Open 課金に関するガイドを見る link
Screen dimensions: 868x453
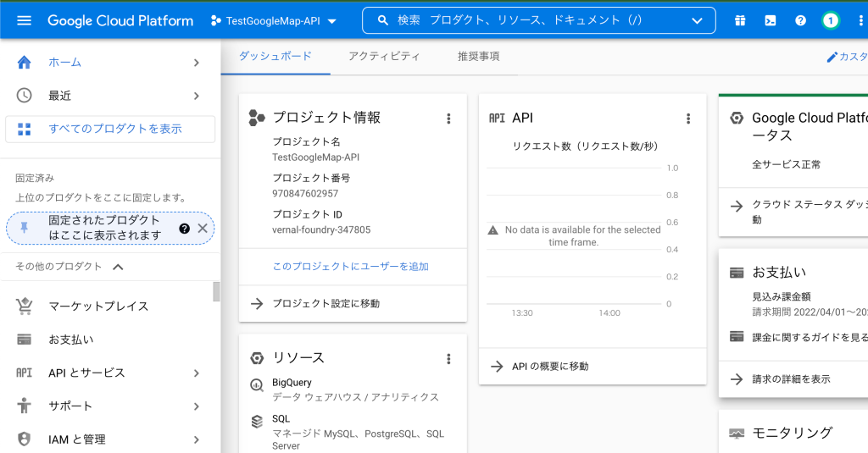810,337
